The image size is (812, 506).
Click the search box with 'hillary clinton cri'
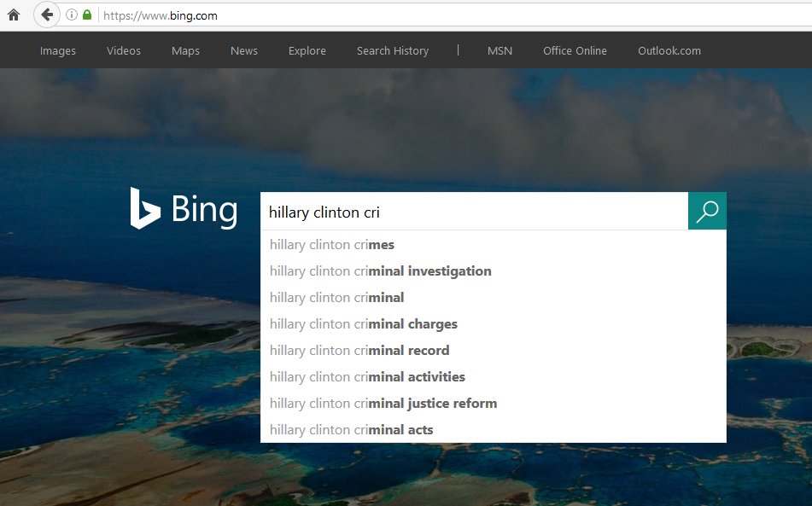(475, 211)
